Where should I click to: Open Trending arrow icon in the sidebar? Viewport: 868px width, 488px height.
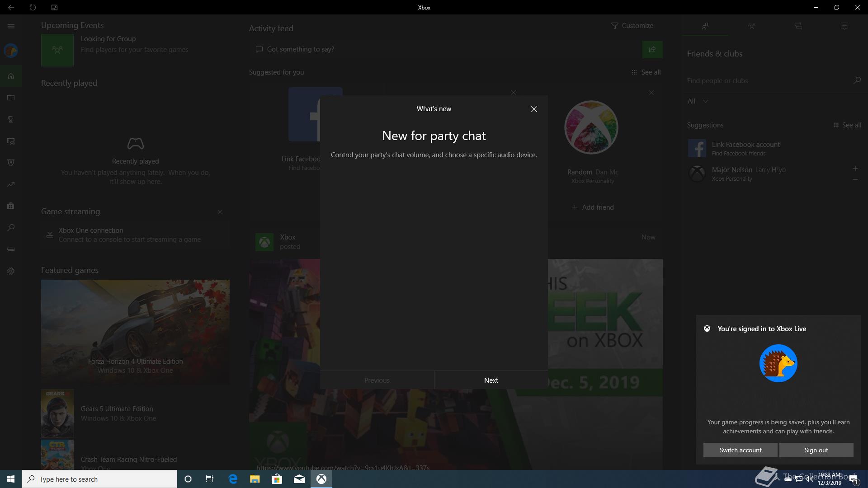(x=11, y=184)
